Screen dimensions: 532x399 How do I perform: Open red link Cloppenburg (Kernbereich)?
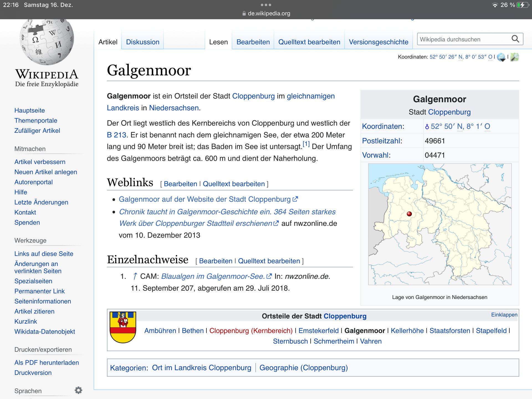pos(251,331)
